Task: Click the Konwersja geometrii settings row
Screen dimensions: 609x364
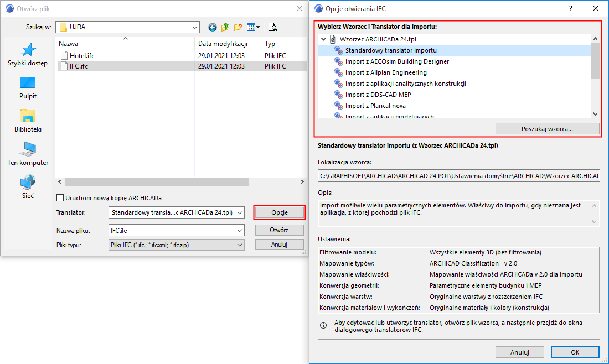Action: pos(458,285)
